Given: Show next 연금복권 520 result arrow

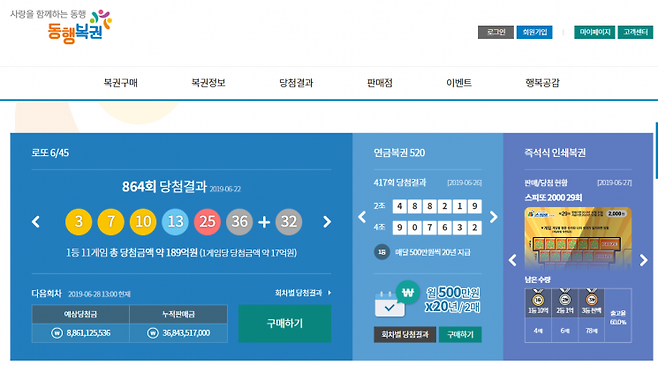Looking at the screenshot, I should click(x=494, y=217).
